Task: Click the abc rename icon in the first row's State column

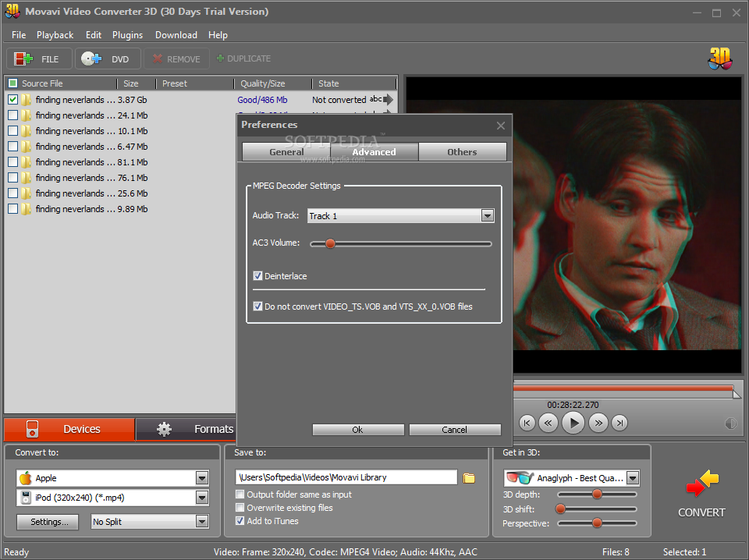Action: 376,99
